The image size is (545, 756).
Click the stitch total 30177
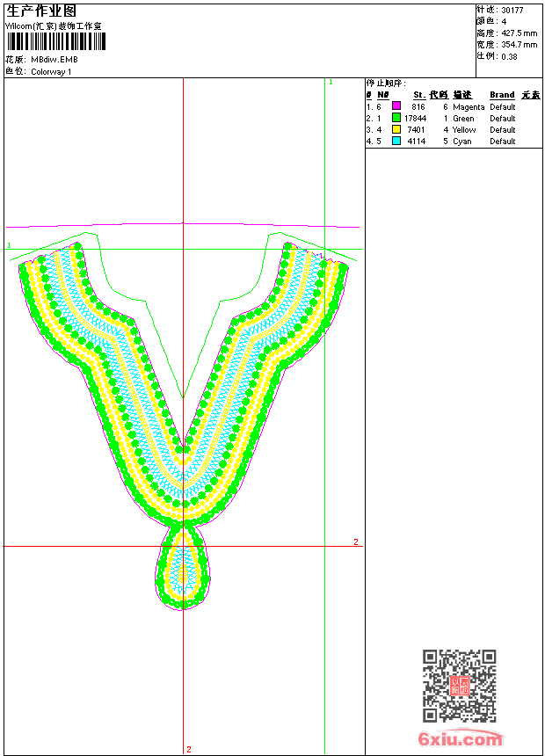pyautogui.click(x=512, y=11)
